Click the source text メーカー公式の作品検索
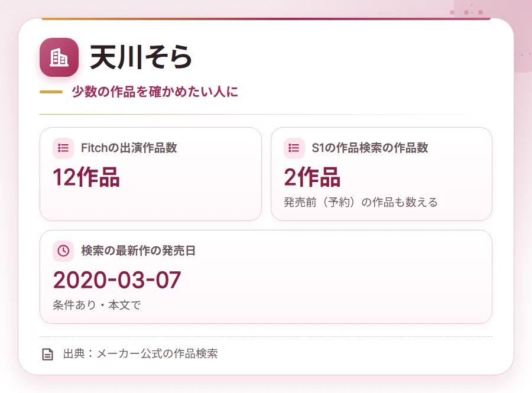The image size is (532, 393). tap(157, 353)
